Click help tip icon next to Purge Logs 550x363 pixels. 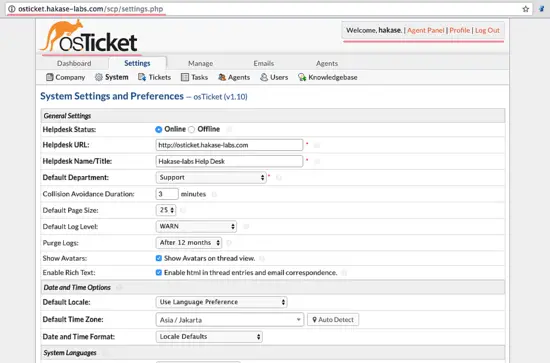(x=229, y=243)
